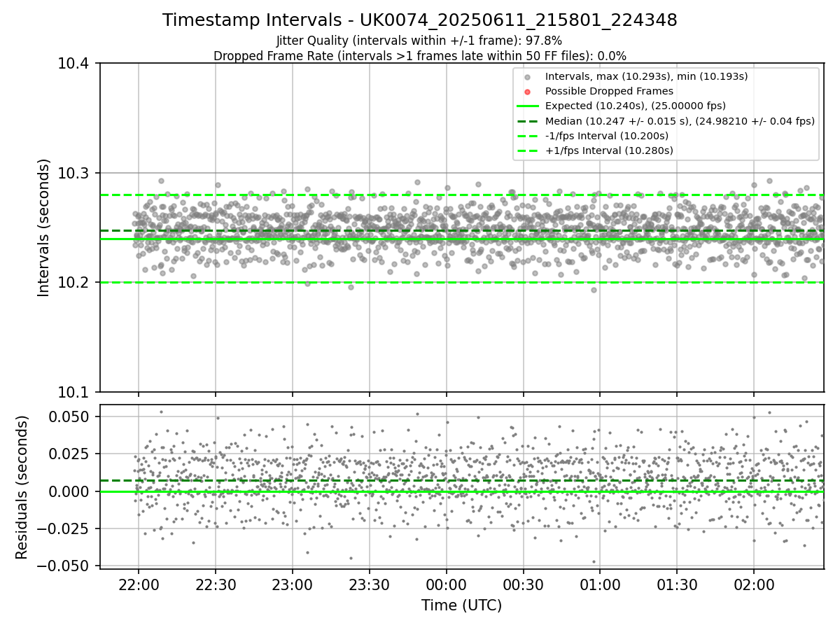Click the plot title 'Timestamp Intervals - UK0074_20250611_215801_224348'

tap(420, 20)
